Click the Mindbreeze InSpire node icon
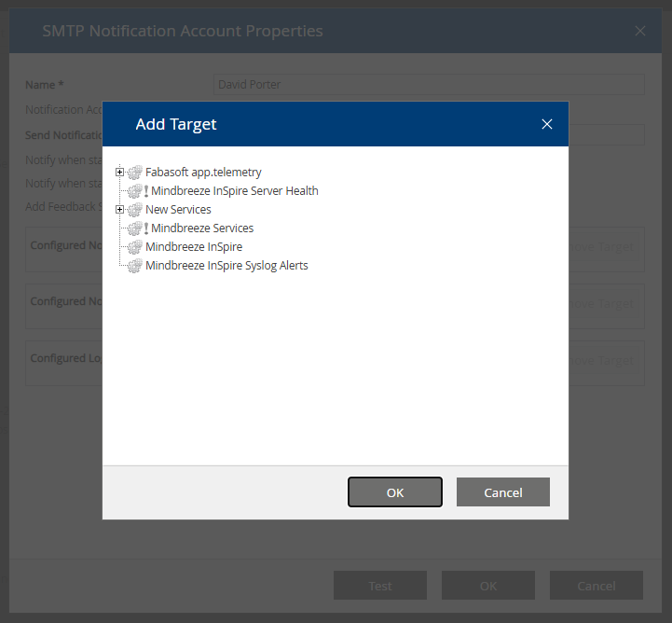 click(135, 247)
